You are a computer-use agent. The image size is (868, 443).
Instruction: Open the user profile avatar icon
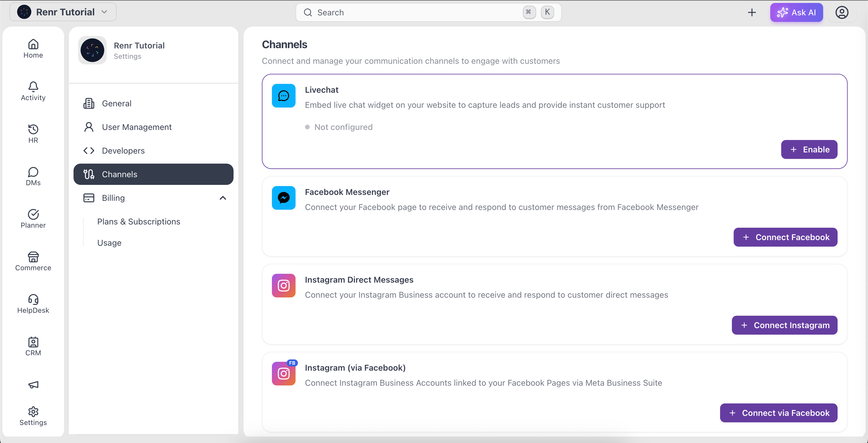pos(841,12)
